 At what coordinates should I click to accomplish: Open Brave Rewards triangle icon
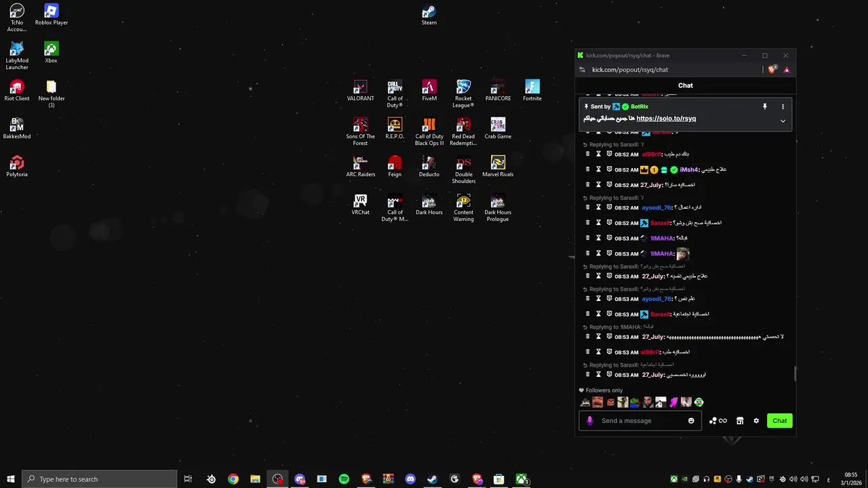pyautogui.click(x=787, y=69)
